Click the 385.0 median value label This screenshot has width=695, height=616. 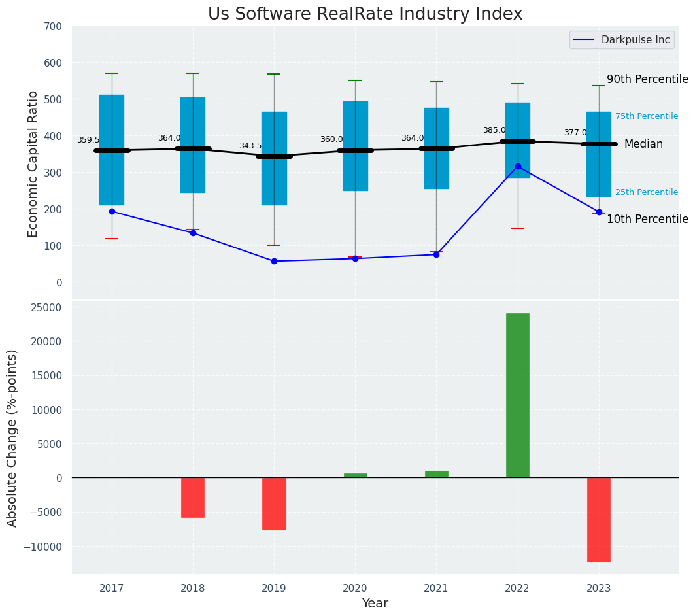click(x=494, y=130)
